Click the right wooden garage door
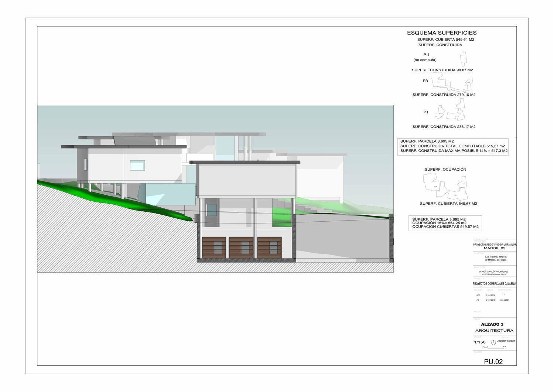This screenshot has height=392, width=554. pyautogui.click(x=270, y=248)
